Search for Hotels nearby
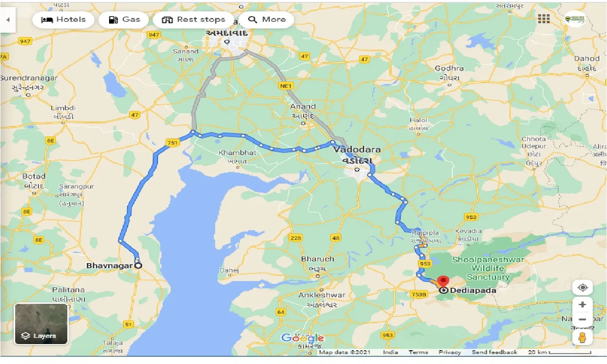The image size is (607, 364). (x=64, y=19)
